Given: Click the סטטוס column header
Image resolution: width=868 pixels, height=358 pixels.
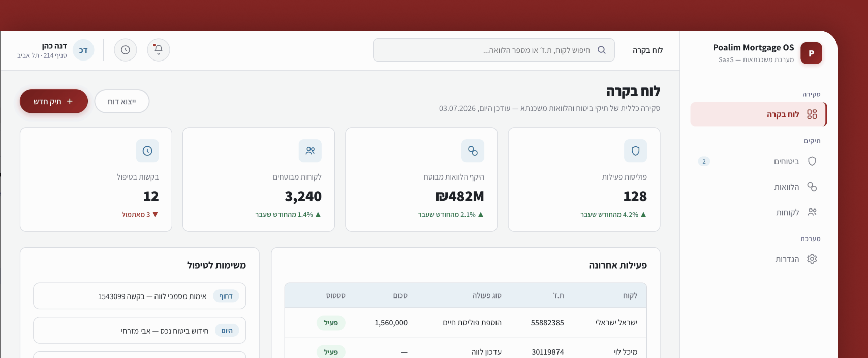Looking at the screenshot, I should pos(336,295).
